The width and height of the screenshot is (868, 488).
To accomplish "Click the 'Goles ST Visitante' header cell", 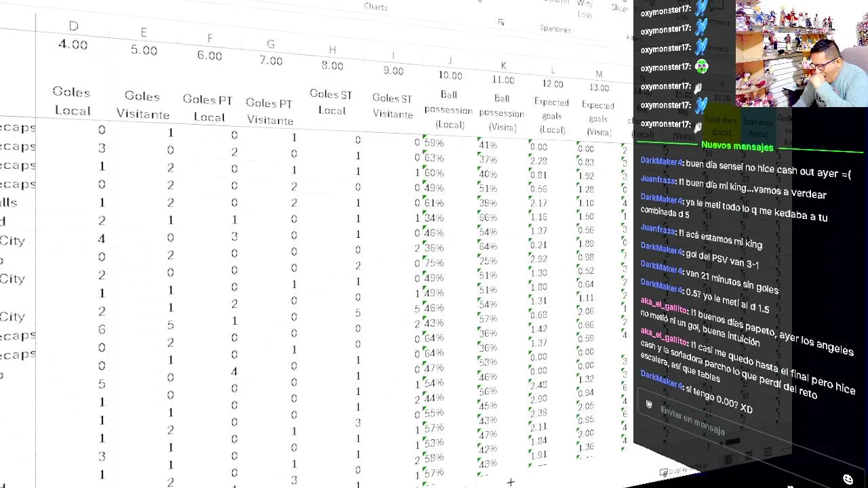I will coord(392,106).
